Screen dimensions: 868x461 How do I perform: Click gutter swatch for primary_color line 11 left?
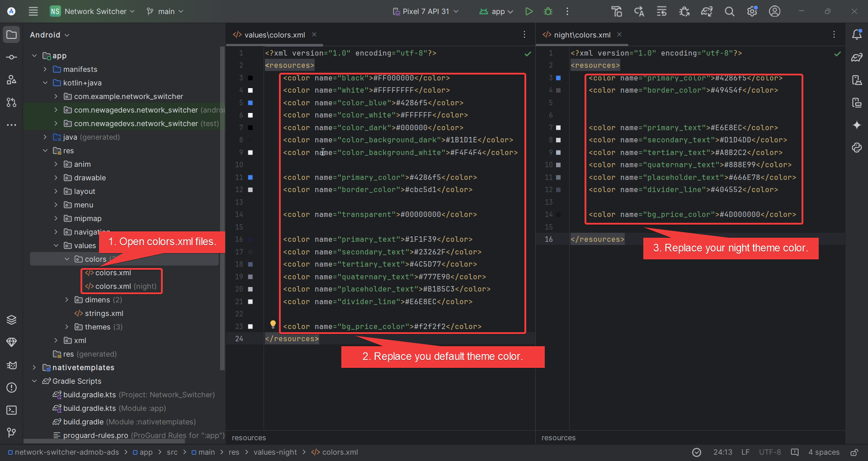[250, 177]
